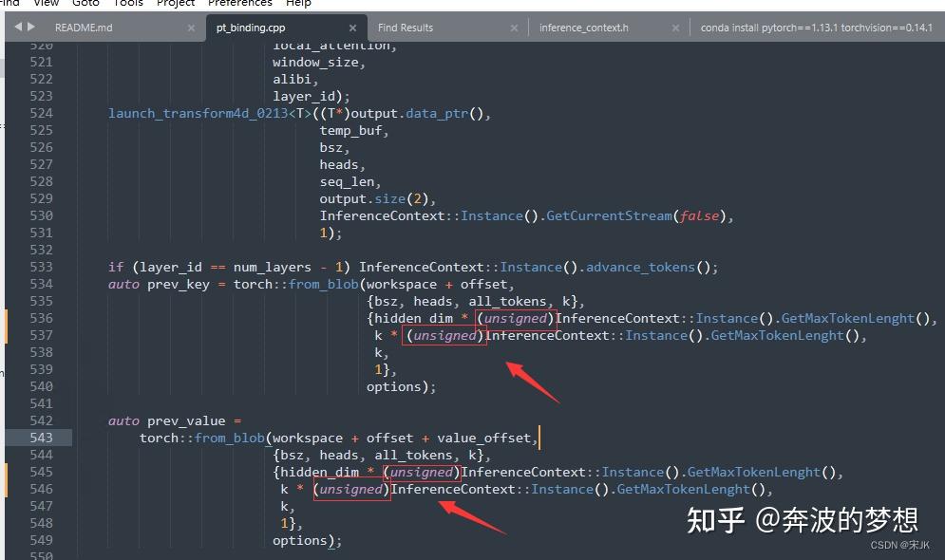Click 'temp_buf,' on line 525
This screenshot has width=945, height=560.
[354, 131]
